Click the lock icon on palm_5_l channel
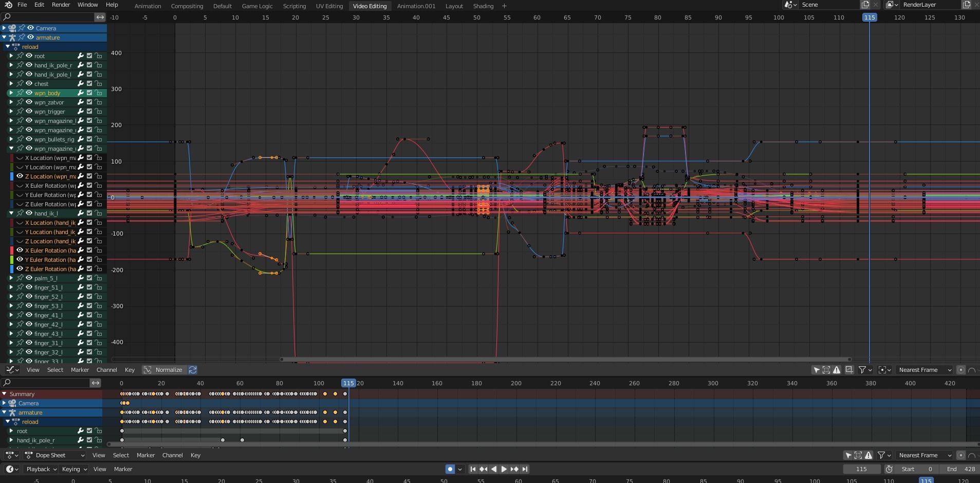 pos(98,278)
